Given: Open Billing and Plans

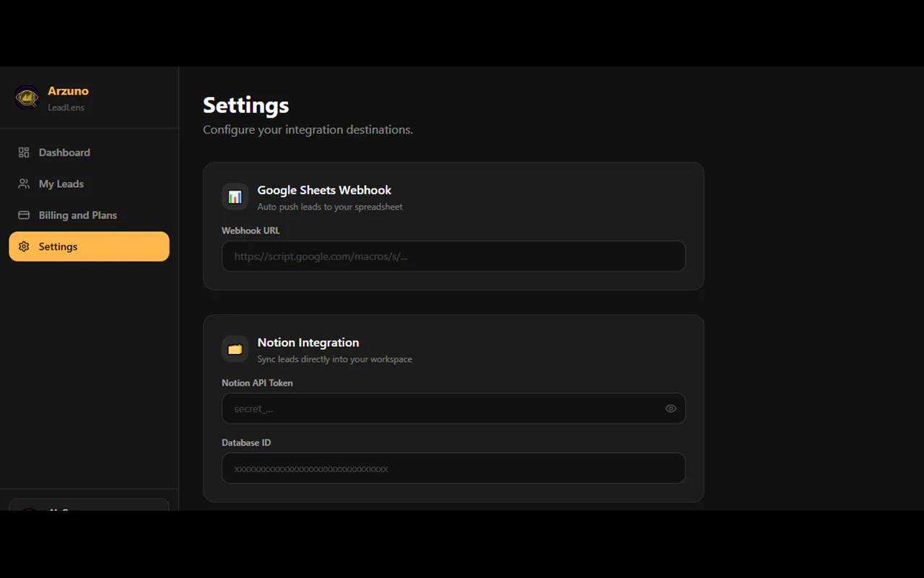Looking at the screenshot, I should click(90, 215).
